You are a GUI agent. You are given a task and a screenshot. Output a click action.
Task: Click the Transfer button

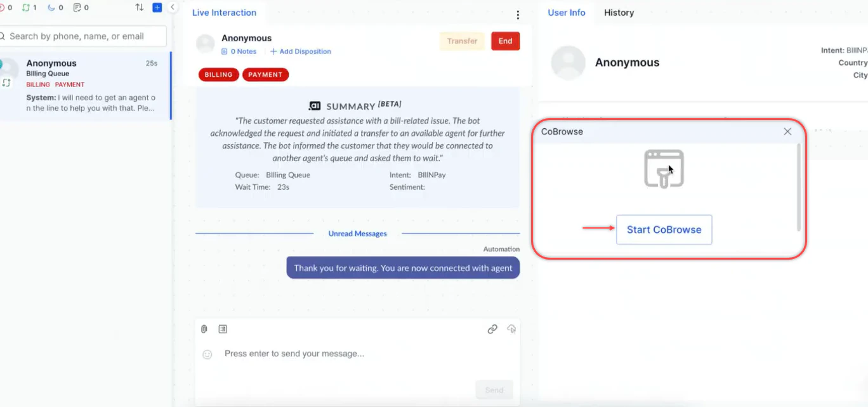462,41
